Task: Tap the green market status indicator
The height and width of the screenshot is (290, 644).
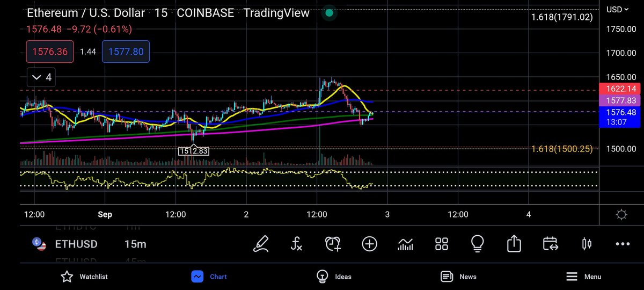Action: (x=329, y=13)
